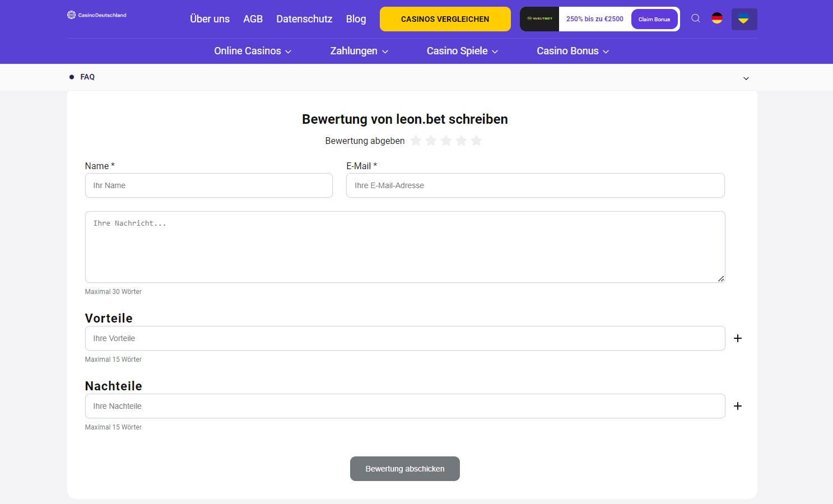Viewport: 833px width, 504px height.
Task: Visit the Blog page
Action: 356,19
